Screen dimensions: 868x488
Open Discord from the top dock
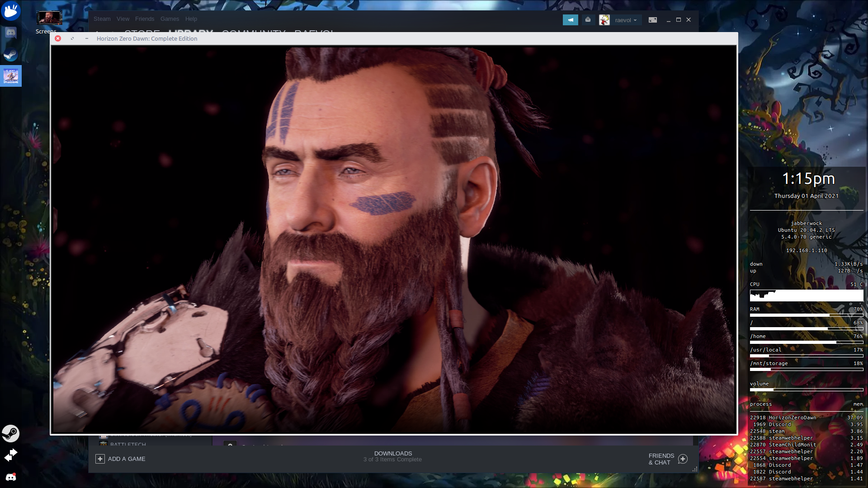pyautogui.click(x=11, y=33)
